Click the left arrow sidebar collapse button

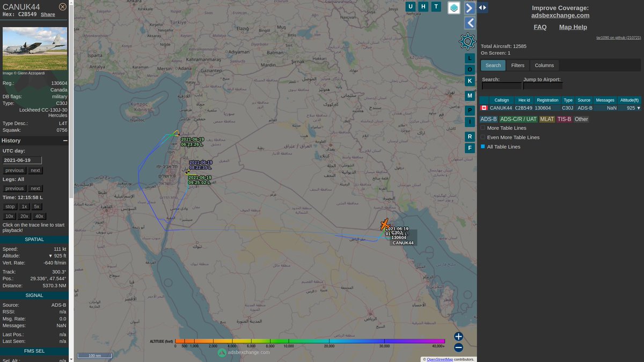point(470,23)
